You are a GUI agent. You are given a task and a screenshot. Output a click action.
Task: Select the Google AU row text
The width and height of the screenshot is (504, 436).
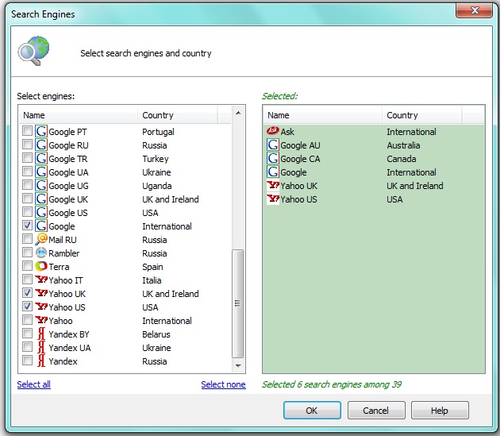tap(300, 145)
